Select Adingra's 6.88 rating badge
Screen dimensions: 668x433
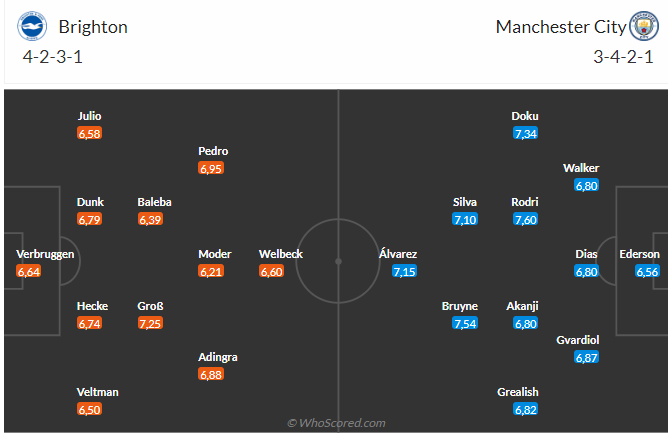click(x=210, y=374)
